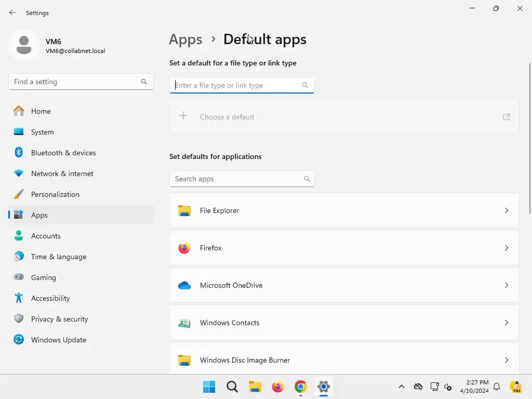Click the Settings gear in taskbar
This screenshot has width=532, height=399.
[323, 387]
